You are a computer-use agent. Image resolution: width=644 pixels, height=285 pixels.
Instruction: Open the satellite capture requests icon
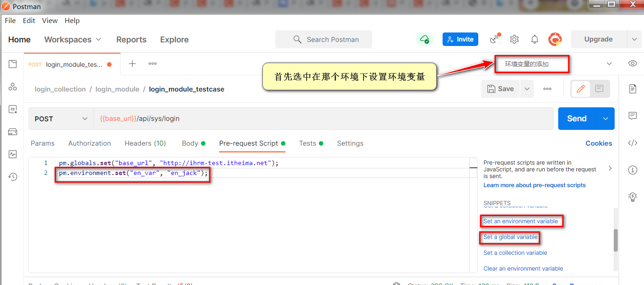click(x=495, y=39)
